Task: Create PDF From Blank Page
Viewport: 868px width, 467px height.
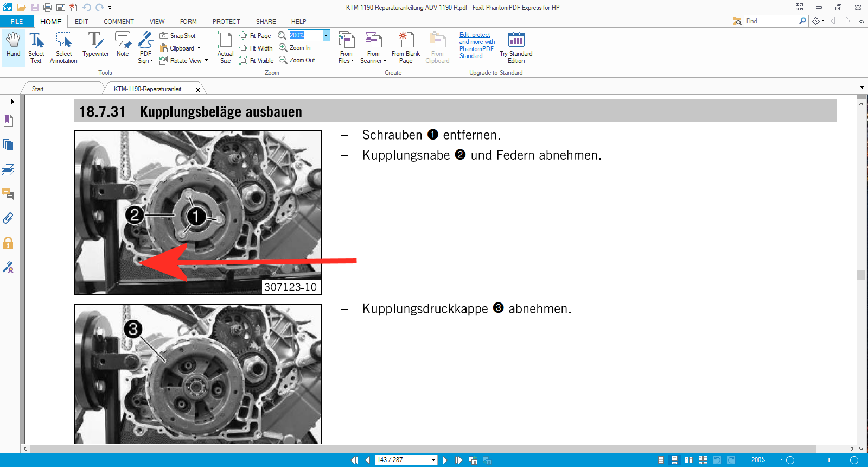Action: click(x=405, y=48)
